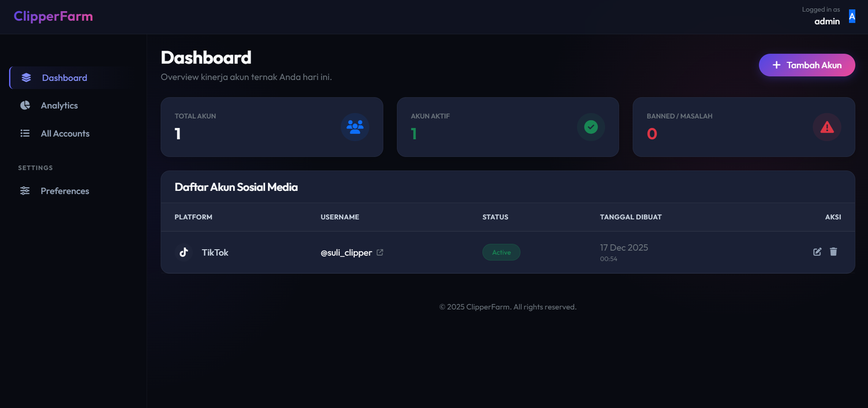Click the TikTok platform icon in the table
This screenshot has height=408, width=868.
[184, 252]
